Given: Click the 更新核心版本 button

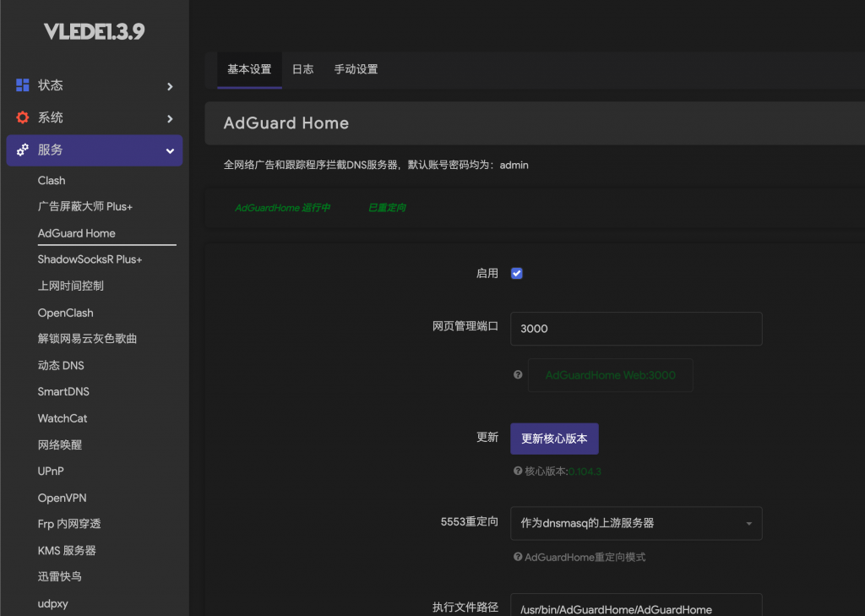Looking at the screenshot, I should [x=554, y=439].
